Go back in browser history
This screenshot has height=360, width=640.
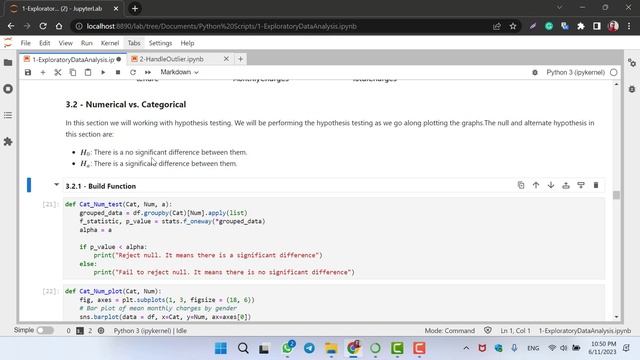coord(11,26)
